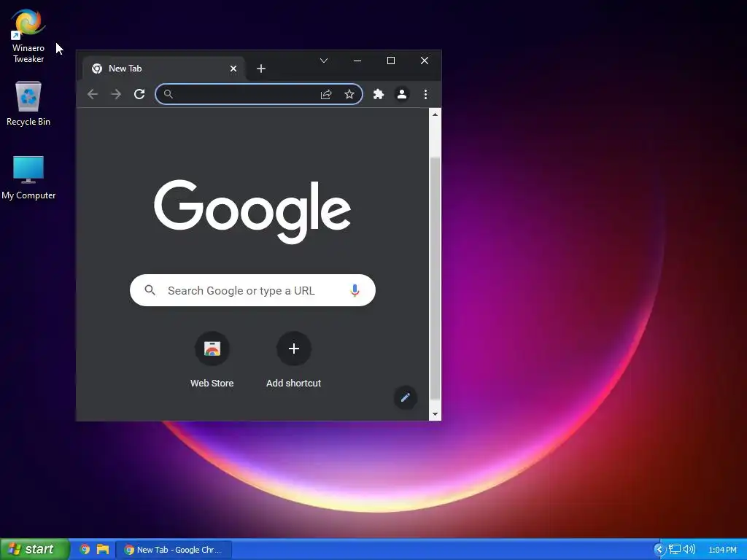Reload the page in Chrome
This screenshot has height=560, width=747.
tap(139, 94)
